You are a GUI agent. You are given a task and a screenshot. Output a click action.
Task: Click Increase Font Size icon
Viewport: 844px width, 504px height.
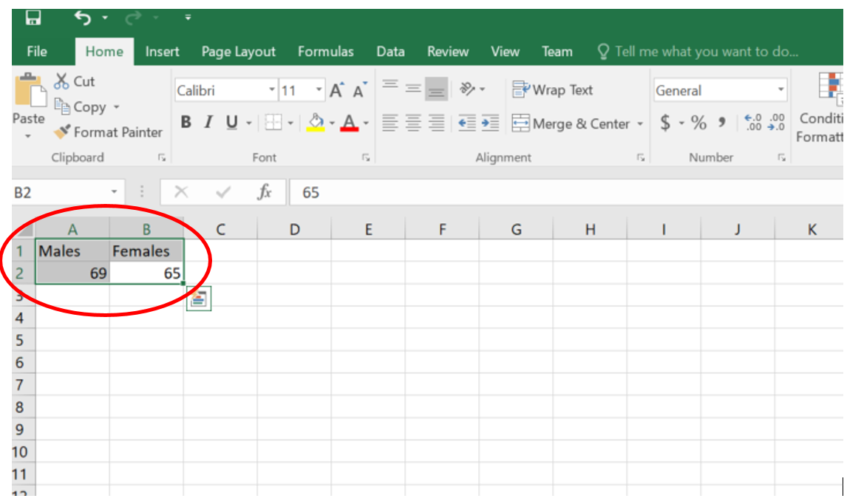tap(337, 91)
